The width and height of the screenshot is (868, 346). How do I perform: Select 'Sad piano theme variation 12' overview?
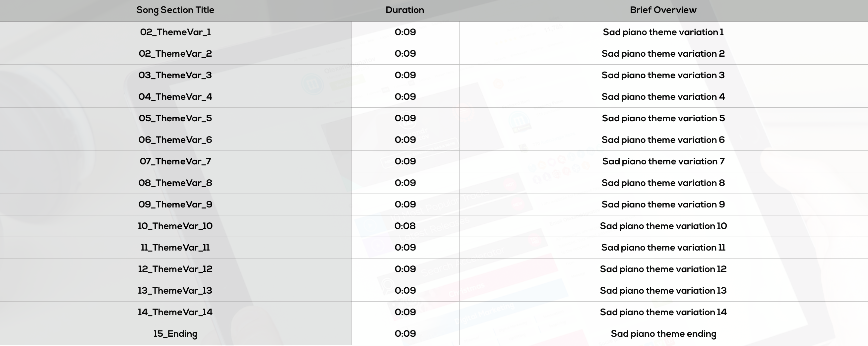[x=663, y=269]
